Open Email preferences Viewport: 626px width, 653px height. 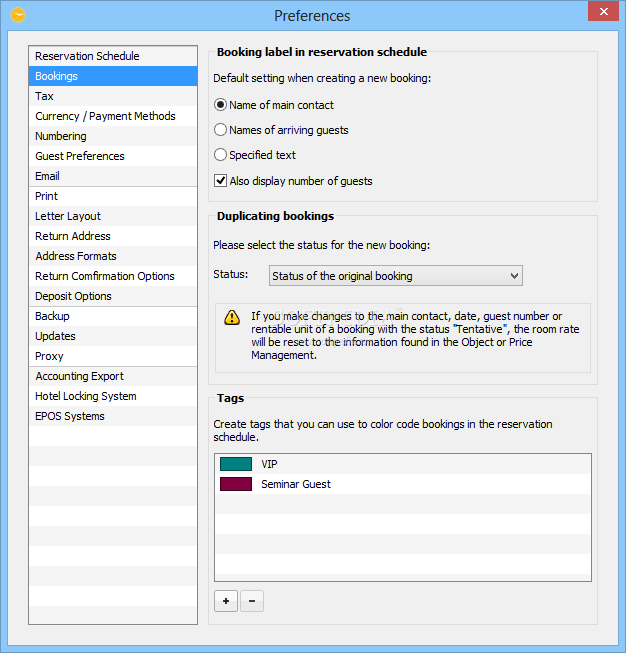(113, 176)
